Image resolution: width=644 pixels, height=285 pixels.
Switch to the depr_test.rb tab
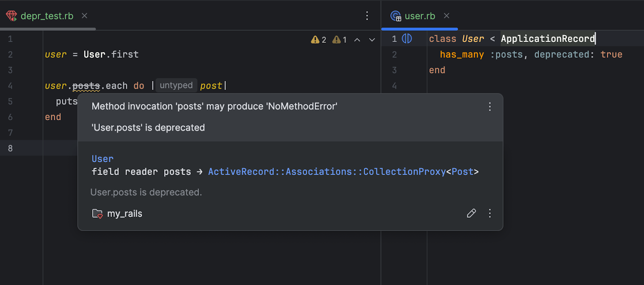click(x=47, y=16)
